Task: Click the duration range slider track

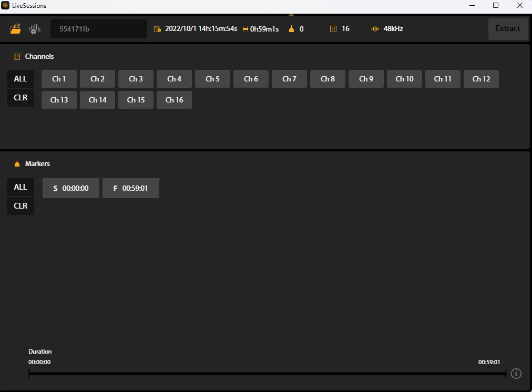Action: [268, 374]
